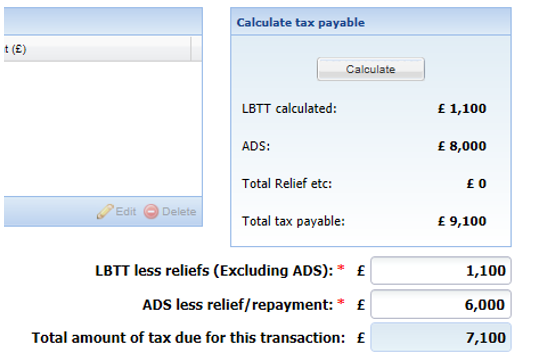Screen dimensions: 537x364
Task: Click the ADS less relief/repayment label
Action: pyautogui.click(x=238, y=304)
